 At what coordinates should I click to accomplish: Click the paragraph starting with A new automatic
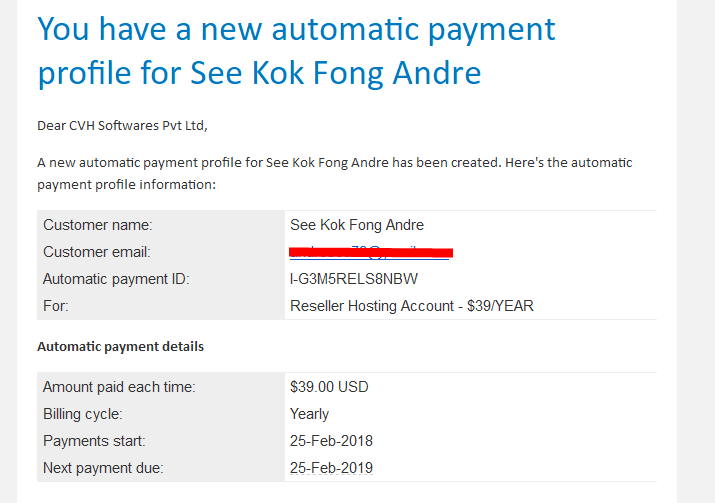(x=335, y=173)
